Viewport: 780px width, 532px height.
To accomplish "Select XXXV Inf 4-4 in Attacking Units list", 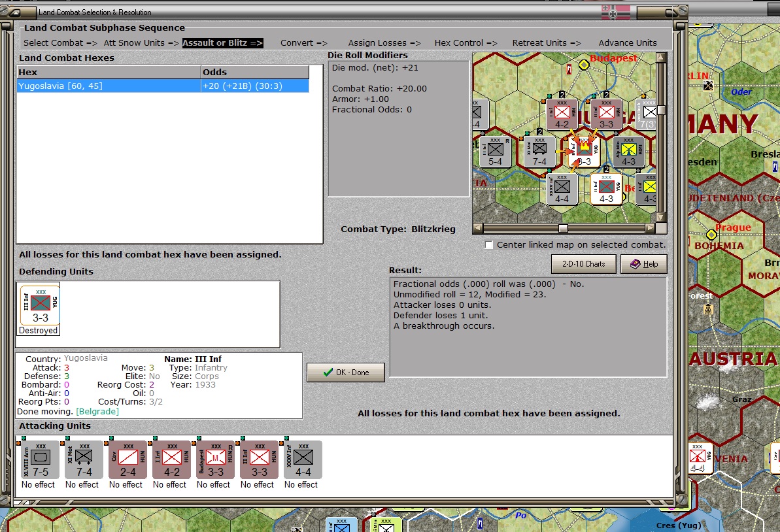I will pyautogui.click(x=303, y=459).
